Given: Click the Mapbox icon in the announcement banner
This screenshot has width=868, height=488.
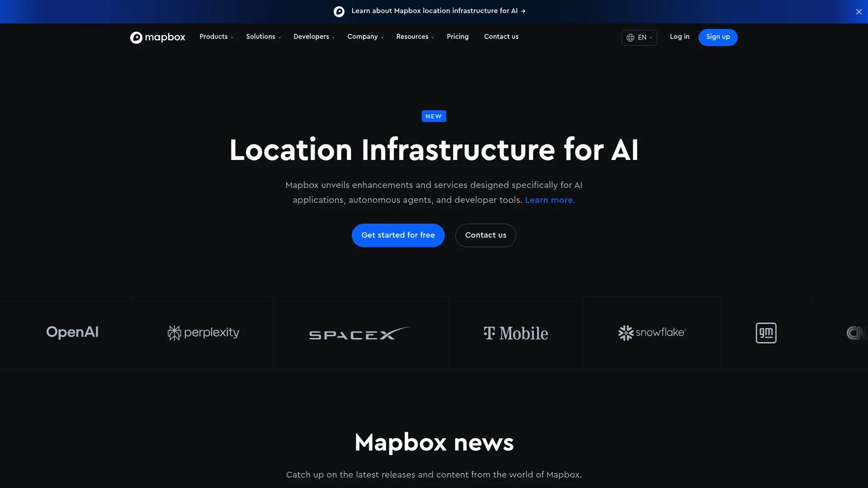Looking at the screenshot, I should [x=339, y=11].
